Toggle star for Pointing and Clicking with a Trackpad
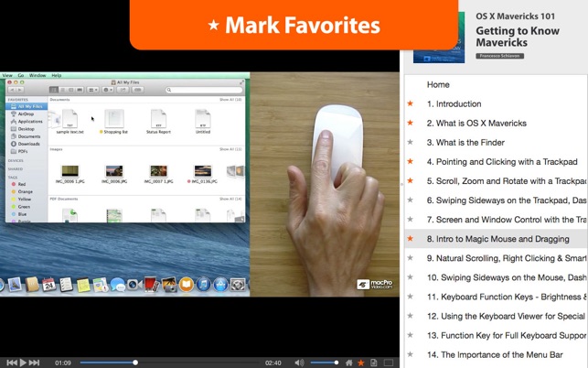The height and width of the screenshot is (368, 588). pyautogui.click(x=411, y=161)
